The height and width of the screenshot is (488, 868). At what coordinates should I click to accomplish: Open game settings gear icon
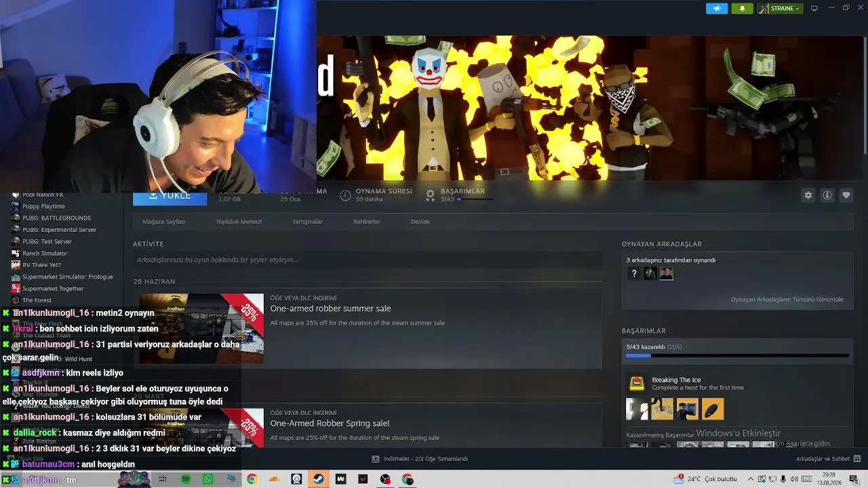[808, 195]
